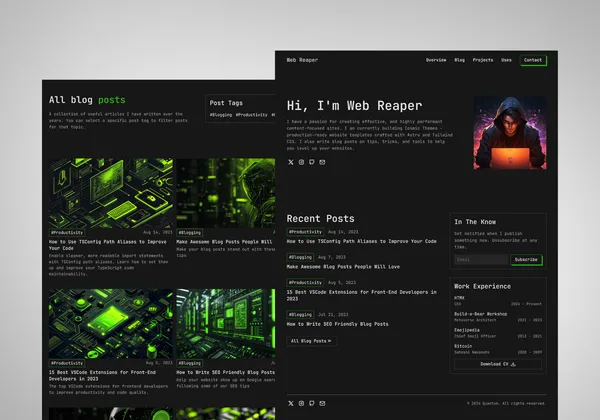Screen dimensions: 600x420
Task: Filter by #Blogging under Post Tags
Action: point(220,115)
